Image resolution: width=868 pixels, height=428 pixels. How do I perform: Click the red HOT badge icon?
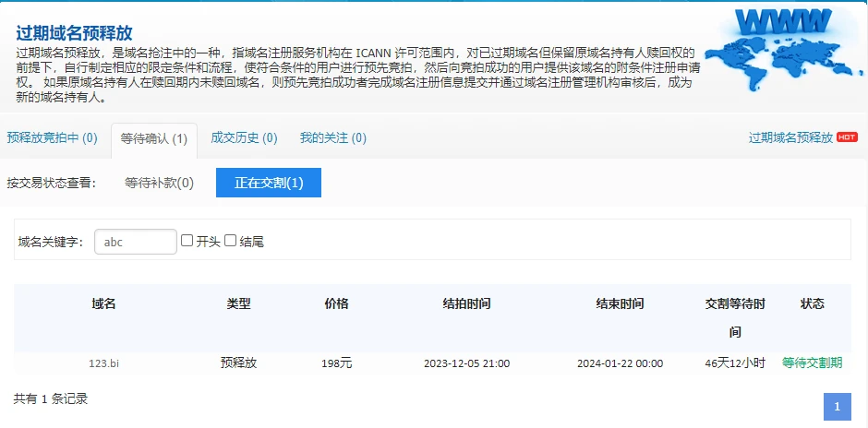(x=847, y=137)
